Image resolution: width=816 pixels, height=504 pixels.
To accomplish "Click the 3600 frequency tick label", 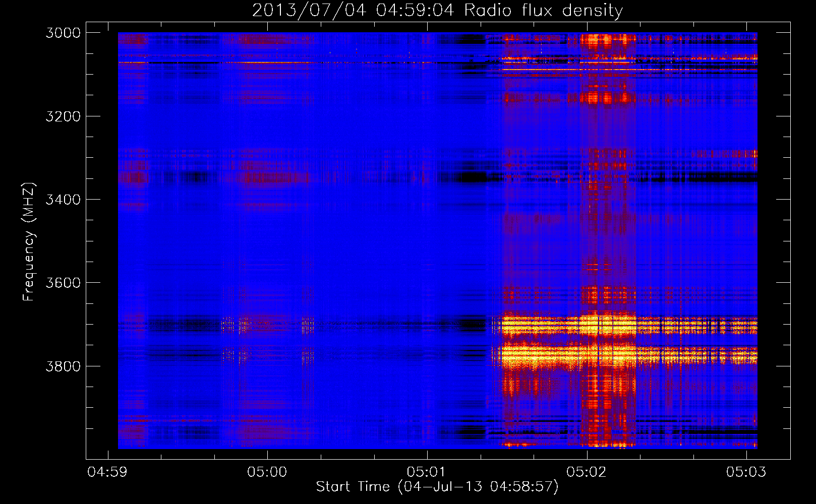I will tap(63, 283).
